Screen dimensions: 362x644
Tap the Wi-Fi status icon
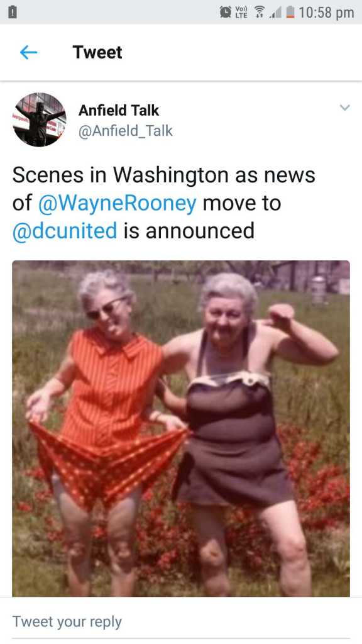tap(259, 13)
